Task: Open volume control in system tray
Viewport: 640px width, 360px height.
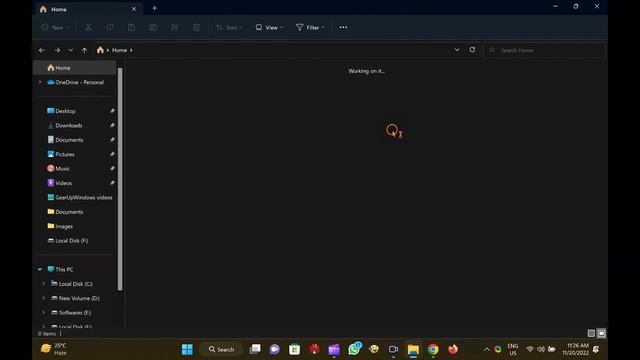Action: point(541,349)
